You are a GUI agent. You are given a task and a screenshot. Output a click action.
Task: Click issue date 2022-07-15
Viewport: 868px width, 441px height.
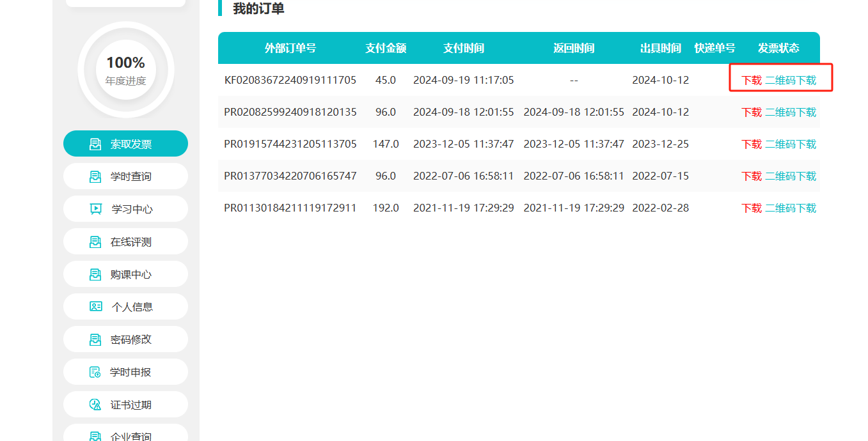pos(661,176)
